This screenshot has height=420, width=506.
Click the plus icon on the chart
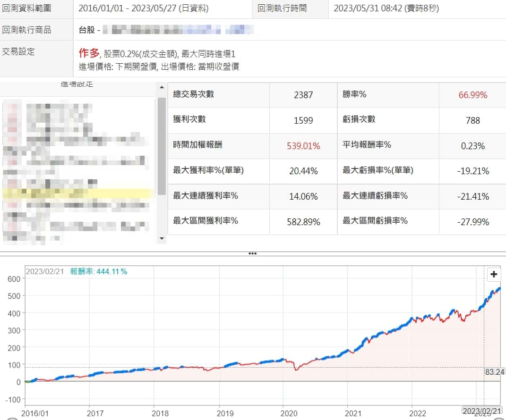point(494,274)
